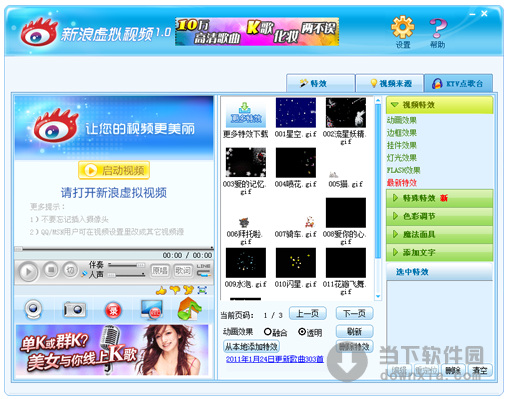Select the FLASH效果 category
507x399 pixels.
[x=403, y=170]
